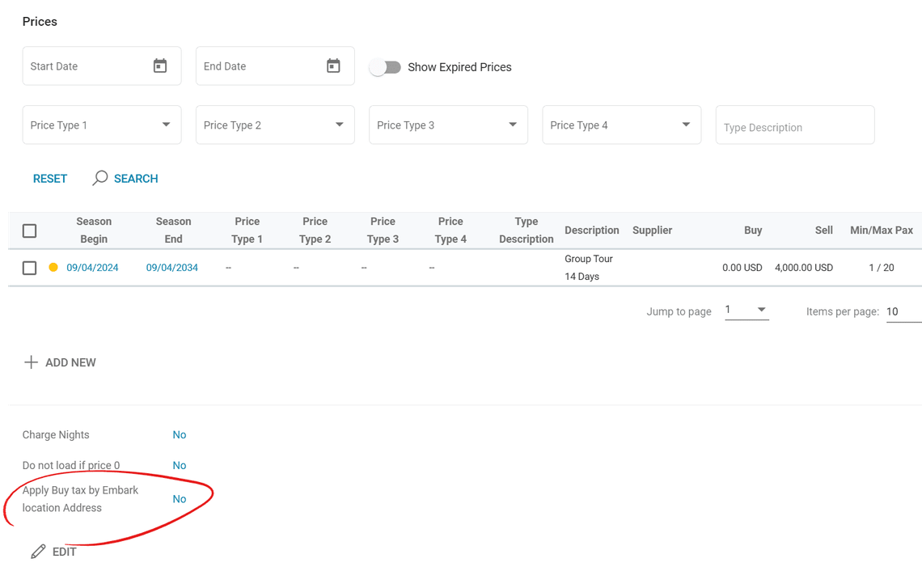
Task: Open the End Date calendar picker icon
Action: coord(333,66)
